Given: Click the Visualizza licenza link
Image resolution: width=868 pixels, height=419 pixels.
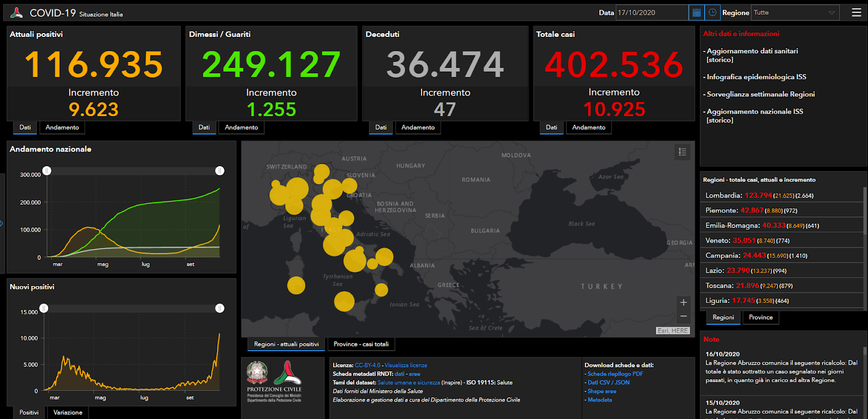Looking at the screenshot, I should pyautogui.click(x=406, y=365).
